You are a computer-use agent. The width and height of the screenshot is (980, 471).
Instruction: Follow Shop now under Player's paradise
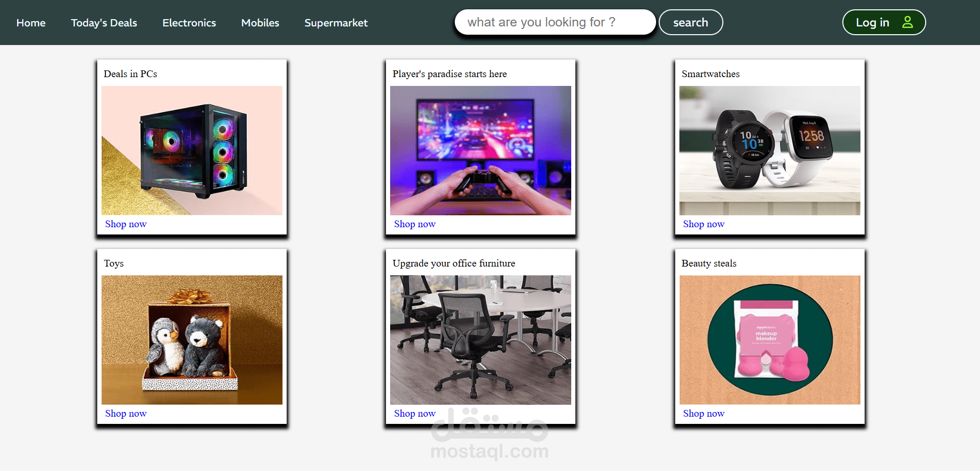pos(415,224)
